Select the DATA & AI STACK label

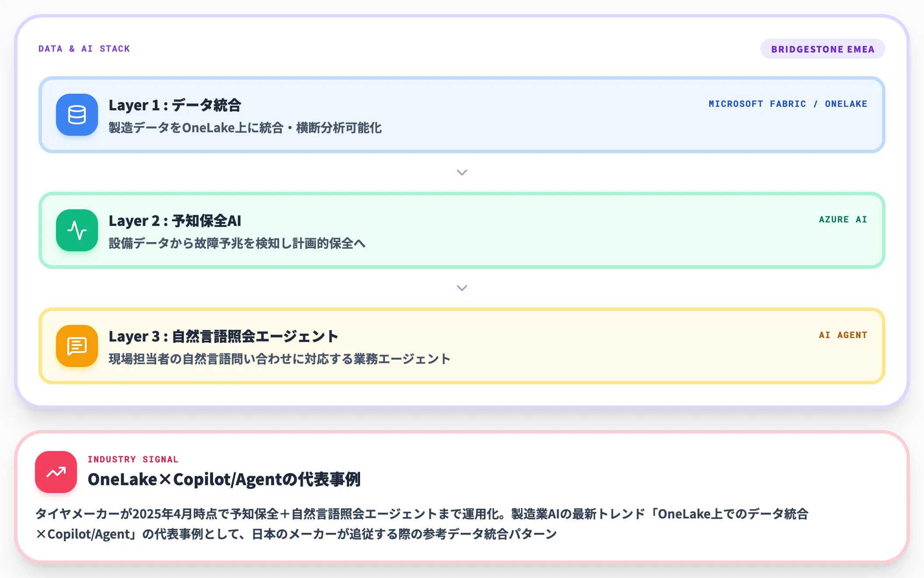[x=84, y=49]
